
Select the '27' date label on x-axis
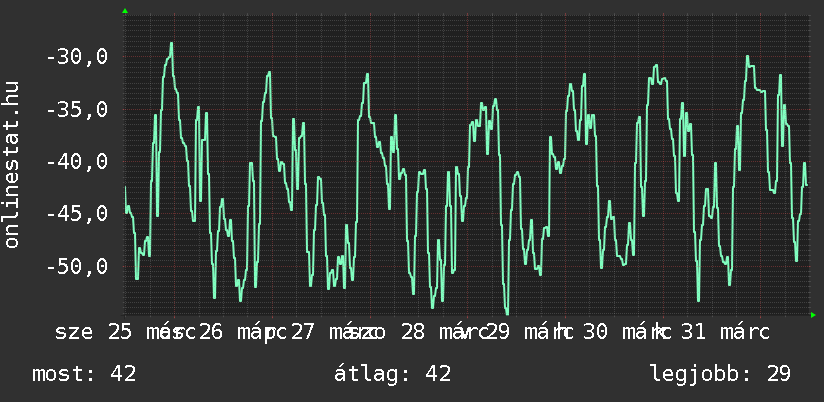[x=301, y=331]
